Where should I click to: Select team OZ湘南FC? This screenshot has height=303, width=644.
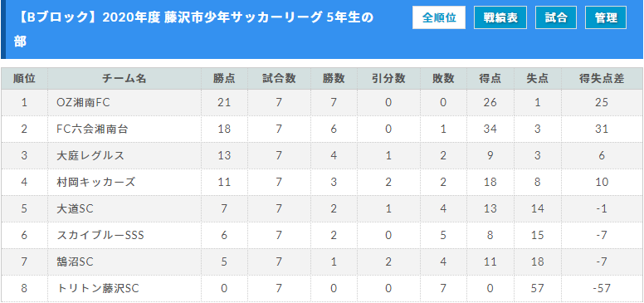pos(83,103)
